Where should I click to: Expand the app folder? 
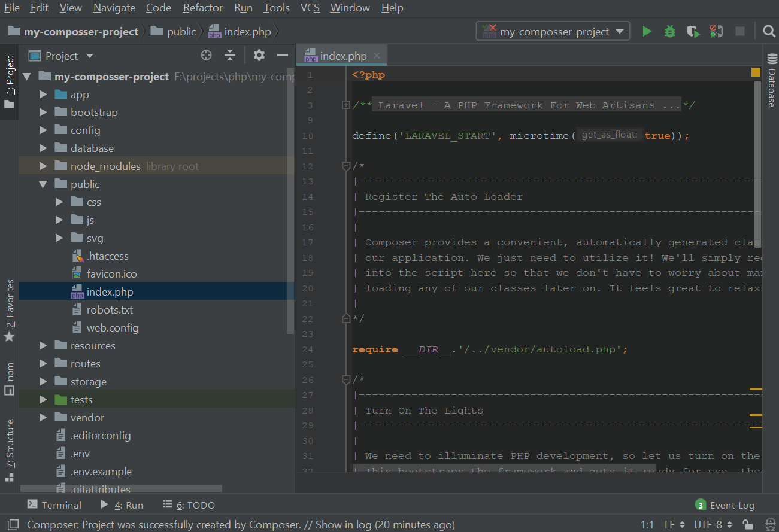point(43,95)
